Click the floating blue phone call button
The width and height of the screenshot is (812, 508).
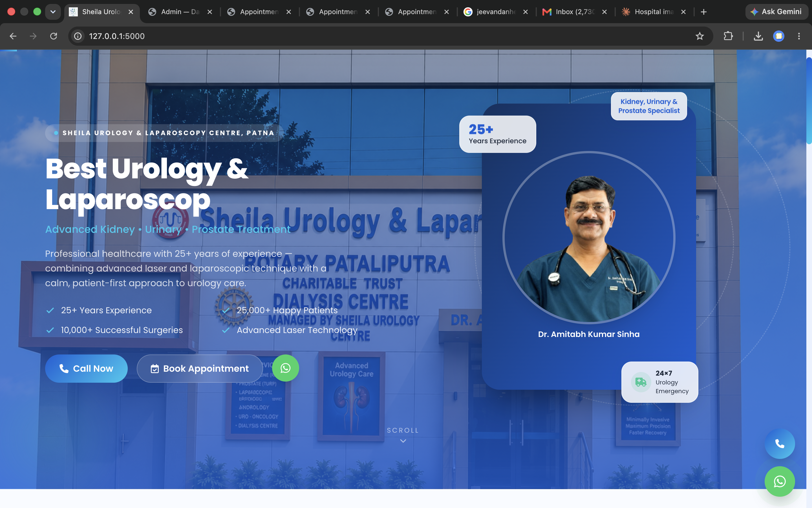(780, 444)
